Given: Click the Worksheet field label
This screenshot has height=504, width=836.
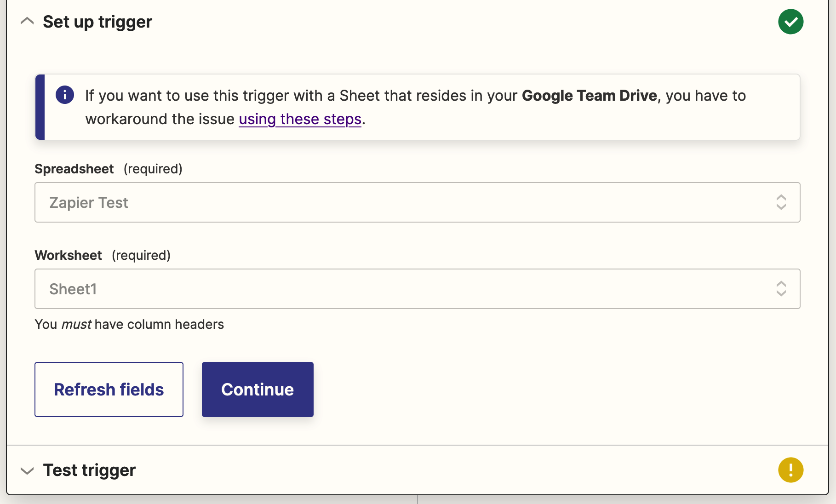Looking at the screenshot, I should (x=68, y=255).
